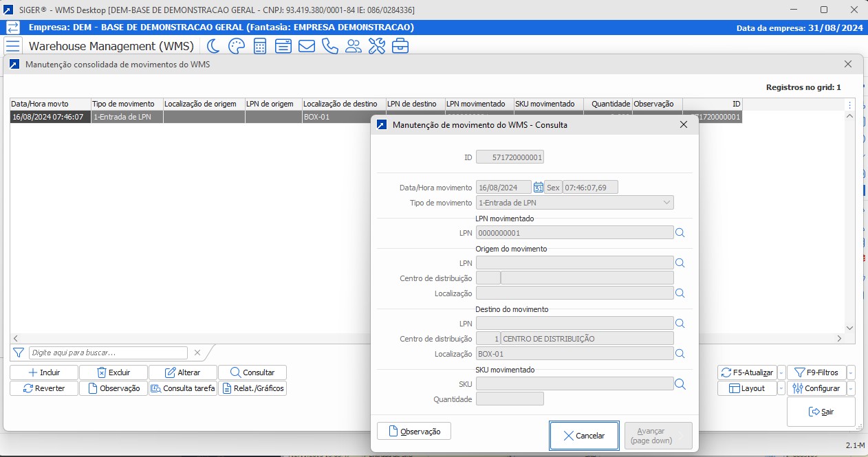Click the Relat./Gráficos button
The image size is (868, 457).
(x=252, y=388)
